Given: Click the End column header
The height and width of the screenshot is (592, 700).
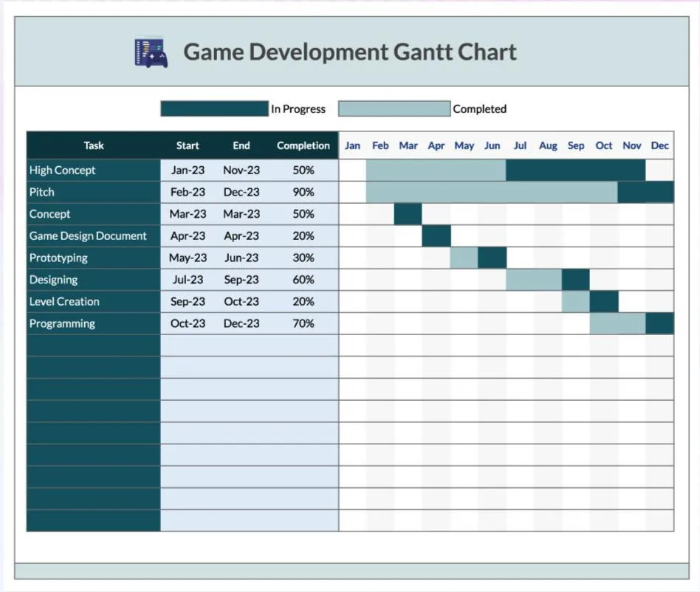Looking at the screenshot, I should pyautogui.click(x=241, y=145).
